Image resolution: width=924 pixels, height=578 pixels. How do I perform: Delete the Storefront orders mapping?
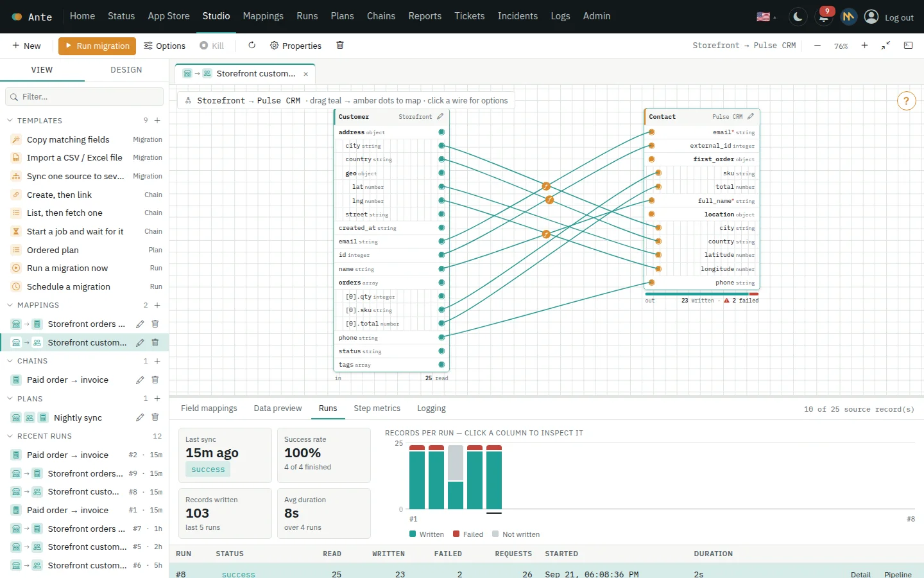tap(155, 324)
